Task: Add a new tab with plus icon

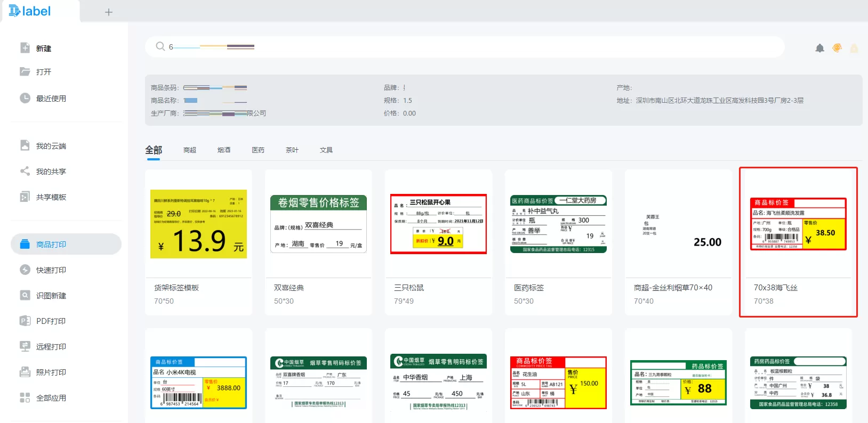Action: click(x=109, y=12)
